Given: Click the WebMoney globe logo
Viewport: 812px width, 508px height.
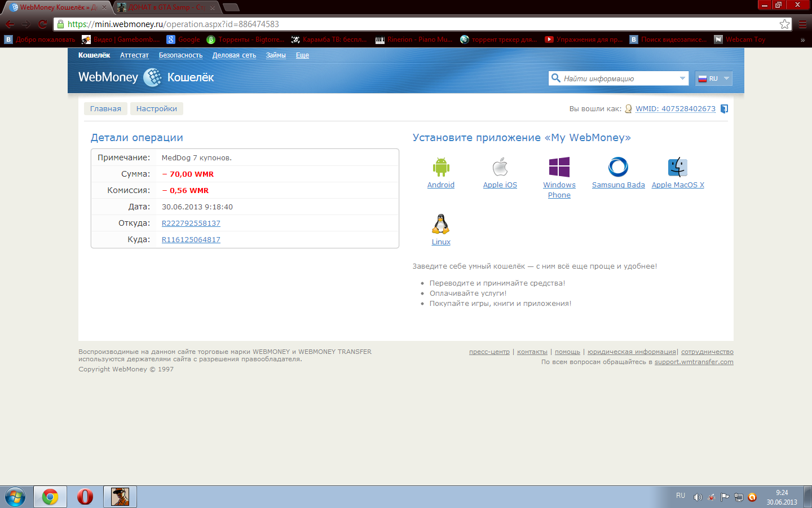Looking at the screenshot, I should (x=152, y=77).
